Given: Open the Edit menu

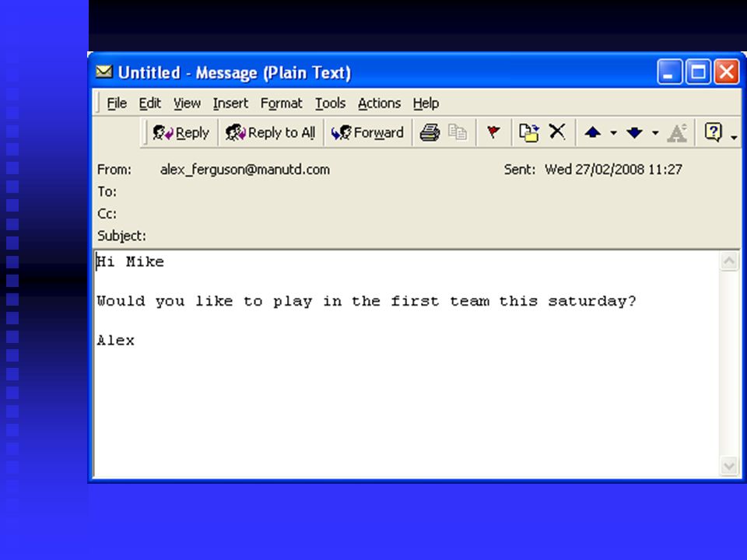Looking at the screenshot, I should coord(149,103).
